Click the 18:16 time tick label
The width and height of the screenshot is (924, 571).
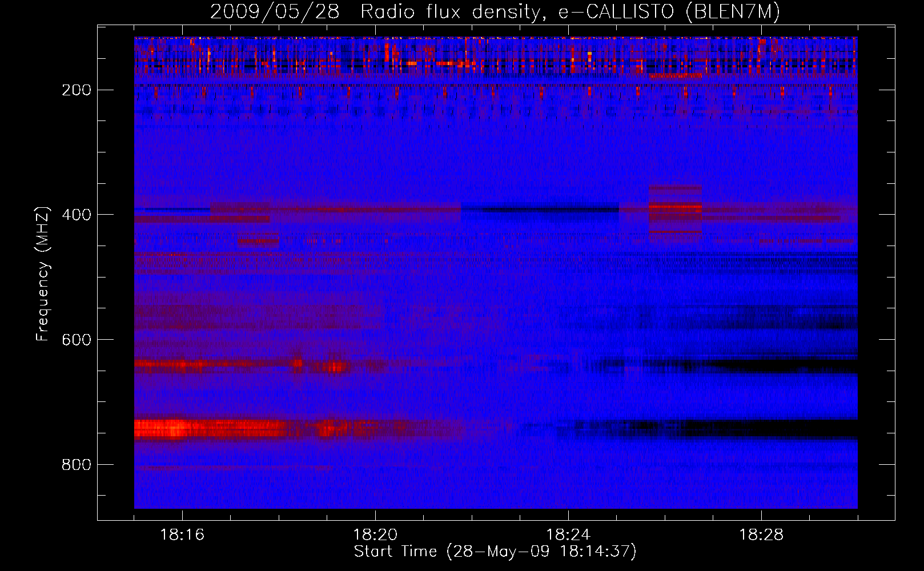pyautogui.click(x=182, y=535)
